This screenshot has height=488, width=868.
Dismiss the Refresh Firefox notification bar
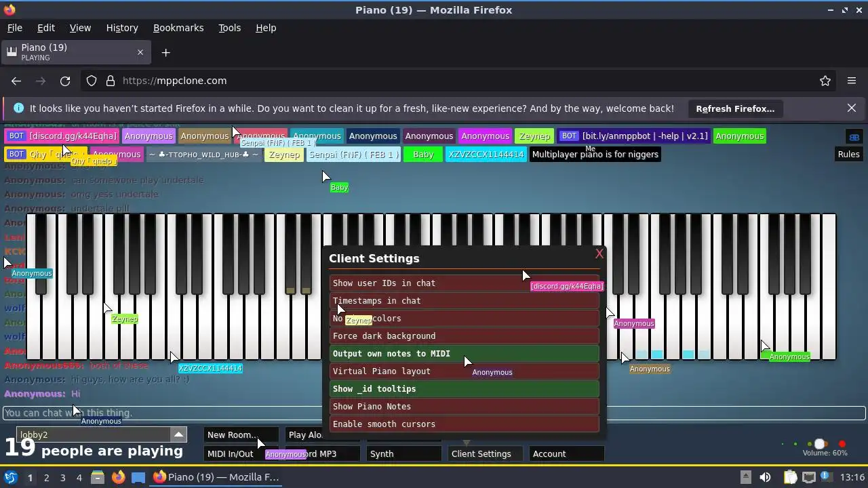click(x=852, y=108)
